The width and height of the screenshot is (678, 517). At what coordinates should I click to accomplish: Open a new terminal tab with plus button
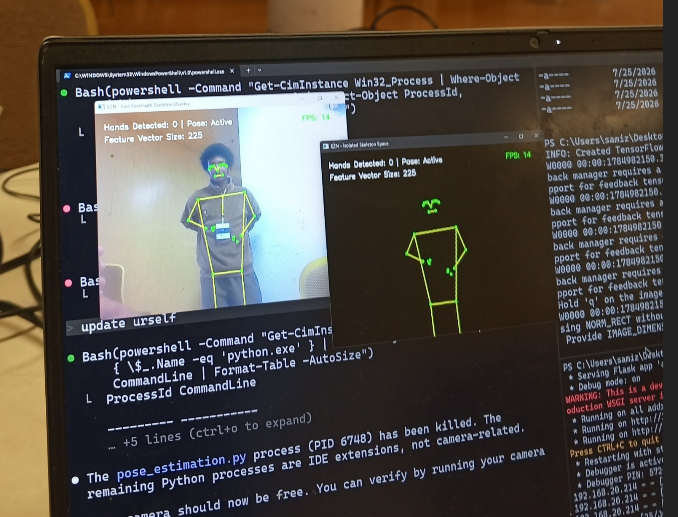coord(248,70)
